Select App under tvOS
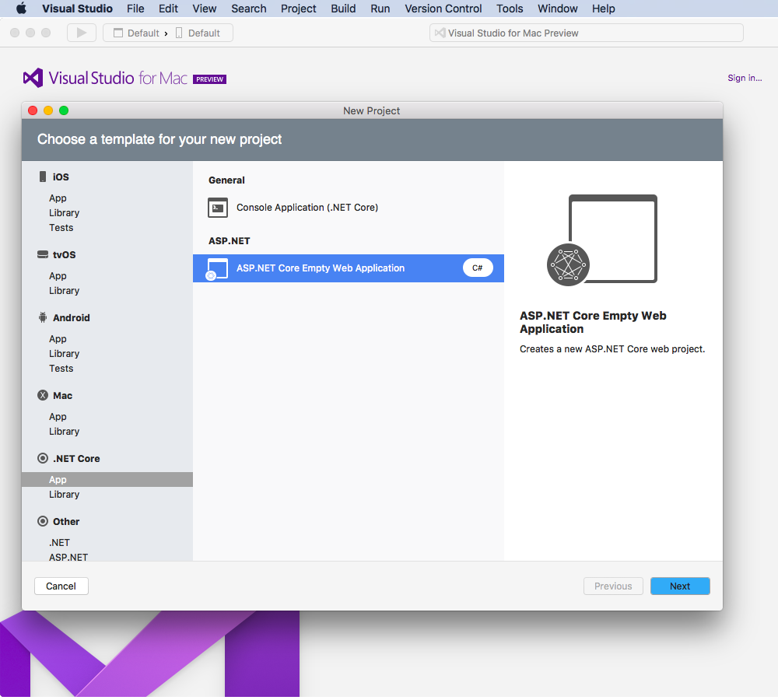The height and width of the screenshot is (700, 778). [58, 276]
